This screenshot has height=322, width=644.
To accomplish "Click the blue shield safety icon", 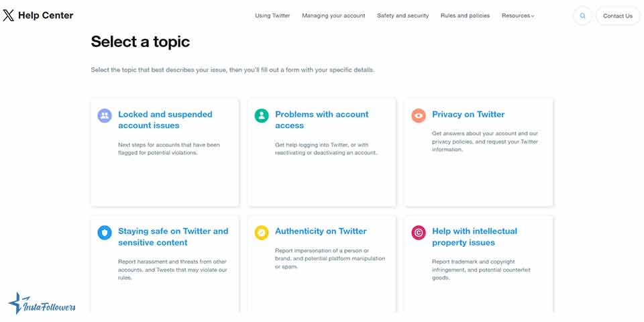I will point(104,233).
